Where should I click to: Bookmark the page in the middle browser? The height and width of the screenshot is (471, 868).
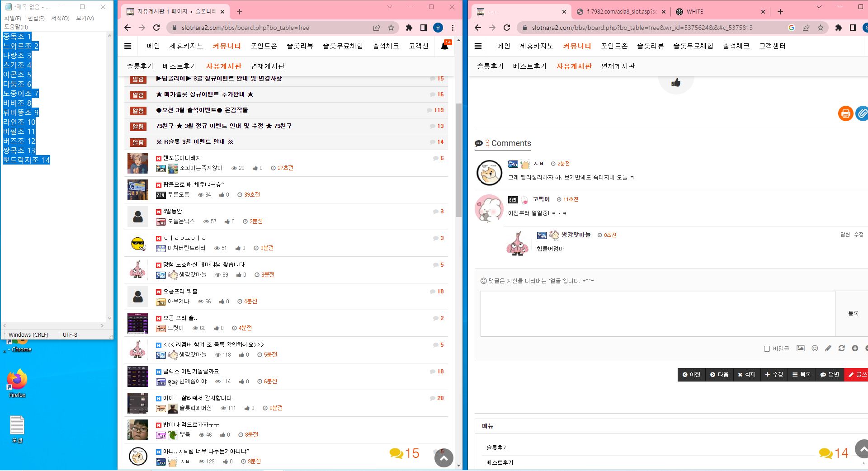pos(391,28)
